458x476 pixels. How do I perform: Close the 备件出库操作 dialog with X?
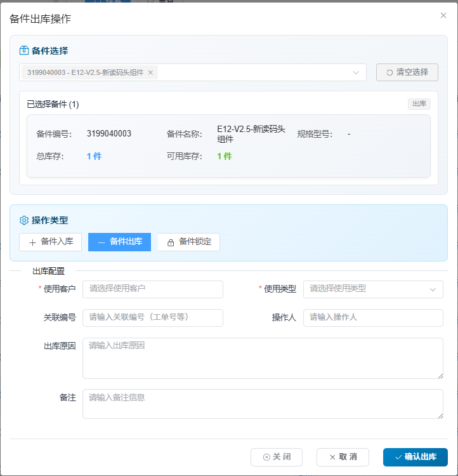point(443,15)
